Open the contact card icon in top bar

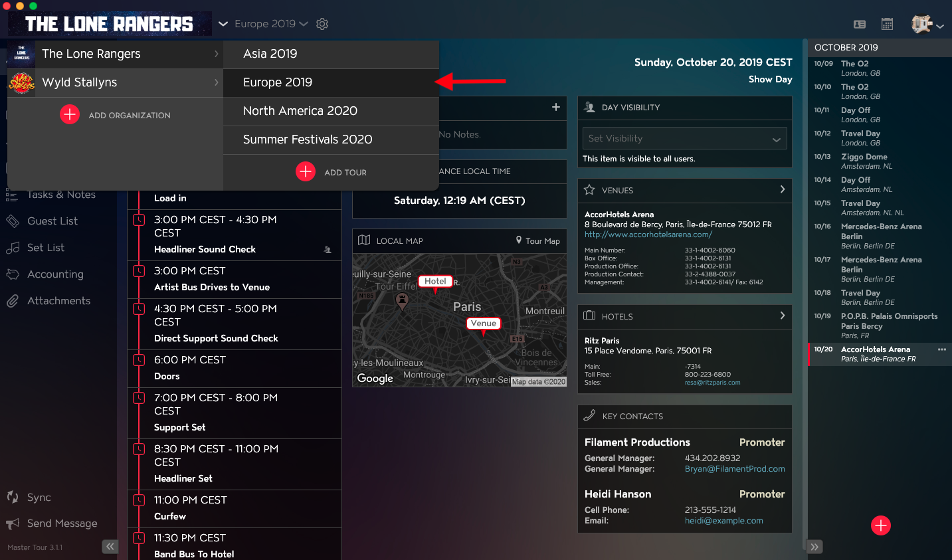(860, 25)
